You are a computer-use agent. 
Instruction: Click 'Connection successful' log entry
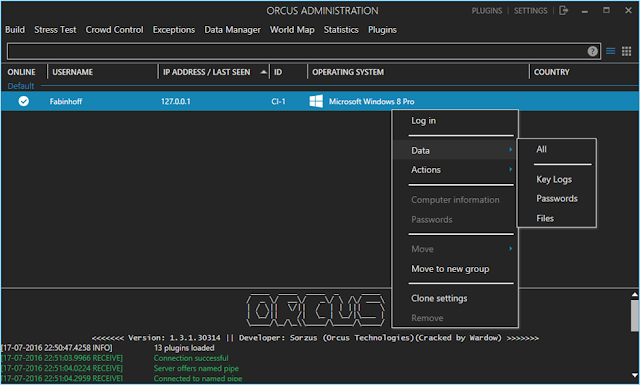click(x=191, y=358)
